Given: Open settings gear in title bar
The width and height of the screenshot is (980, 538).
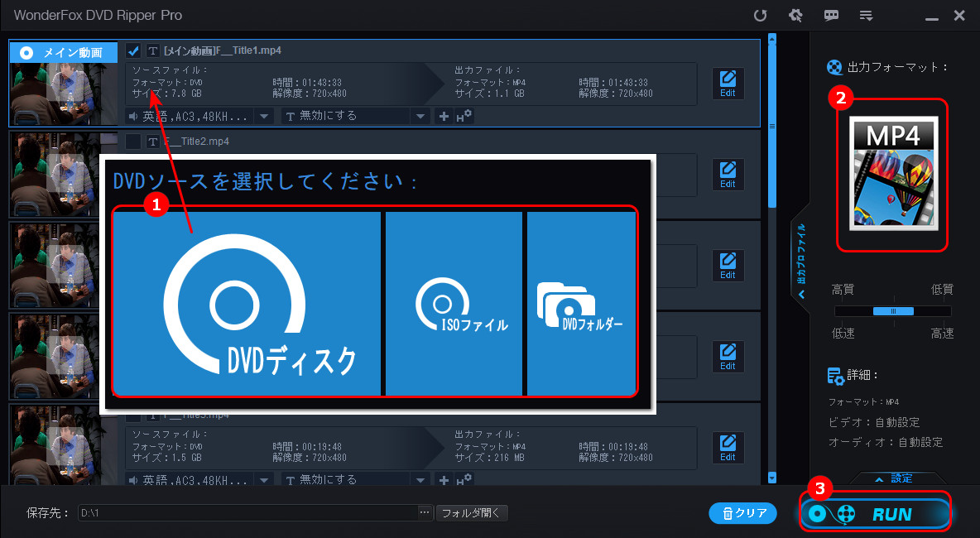Looking at the screenshot, I should 795,16.
